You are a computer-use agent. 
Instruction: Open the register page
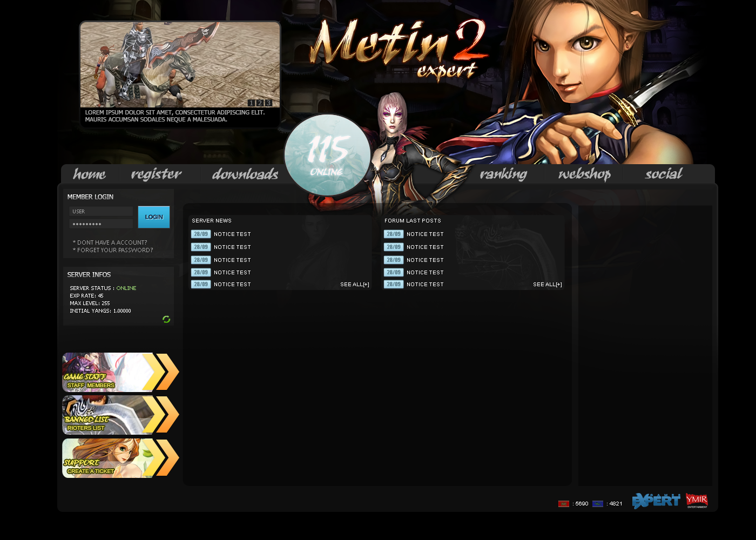click(156, 174)
